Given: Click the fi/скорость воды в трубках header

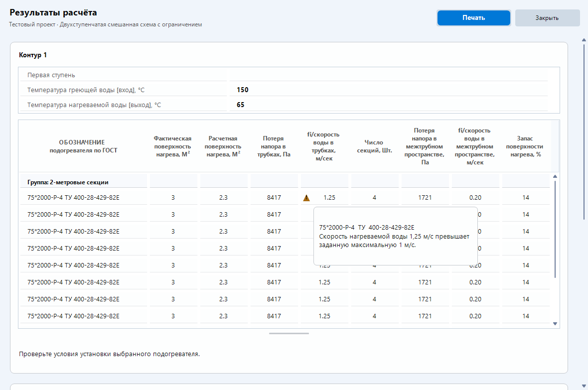Looking at the screenshot, I should tap(323, 146).
